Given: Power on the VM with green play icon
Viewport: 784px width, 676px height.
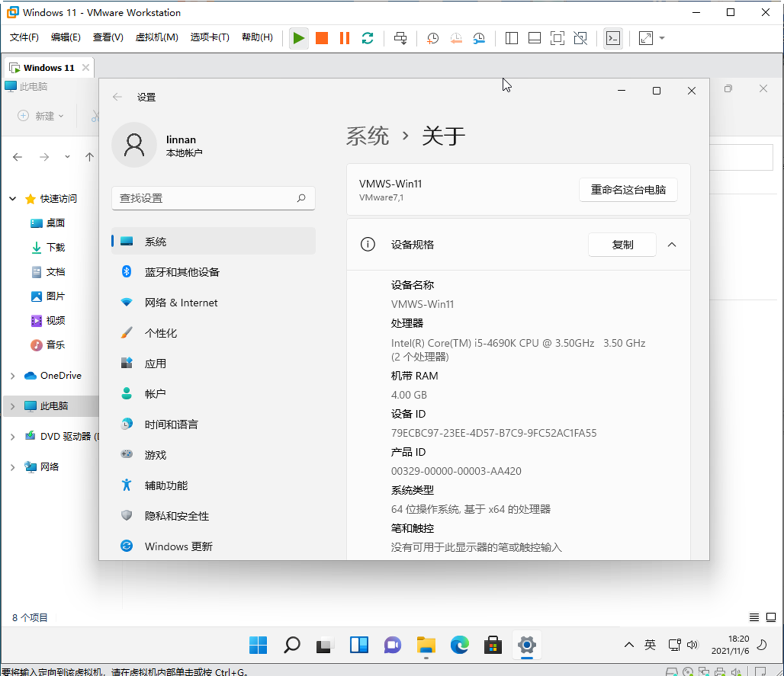Looking at the screenshot, I should 299,38.
